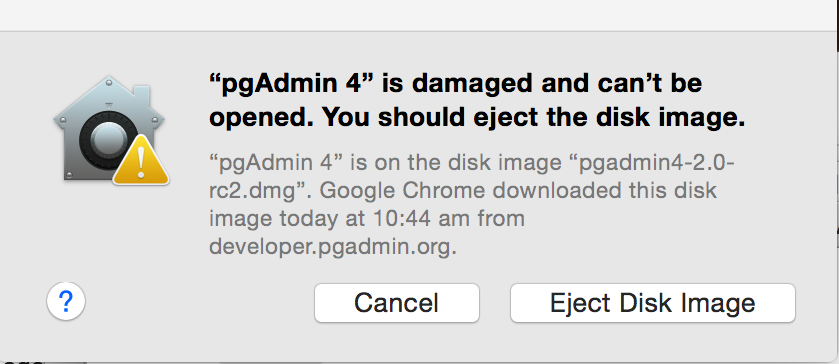Dismiss the dialog with Cancel
The width and height of the screenshot is (839, 364).
click(396, 303)
